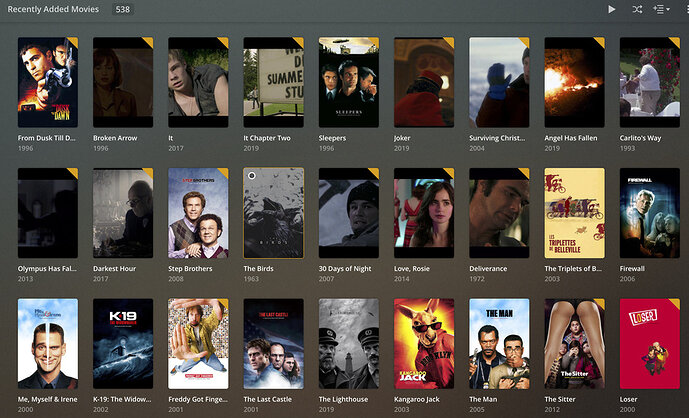689x418 pixels.
Task: Open the Freddy Got Fingered poster
Action: [198, 344]
